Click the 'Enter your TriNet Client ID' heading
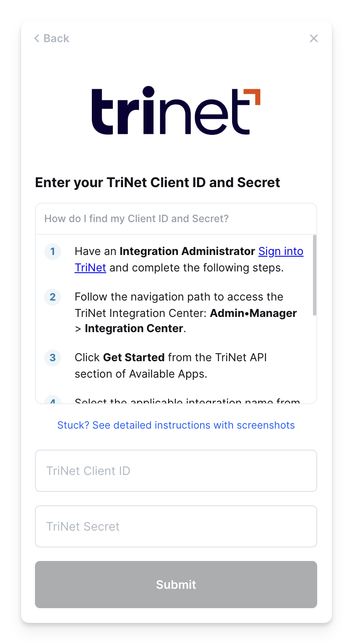 click(158, 182)
